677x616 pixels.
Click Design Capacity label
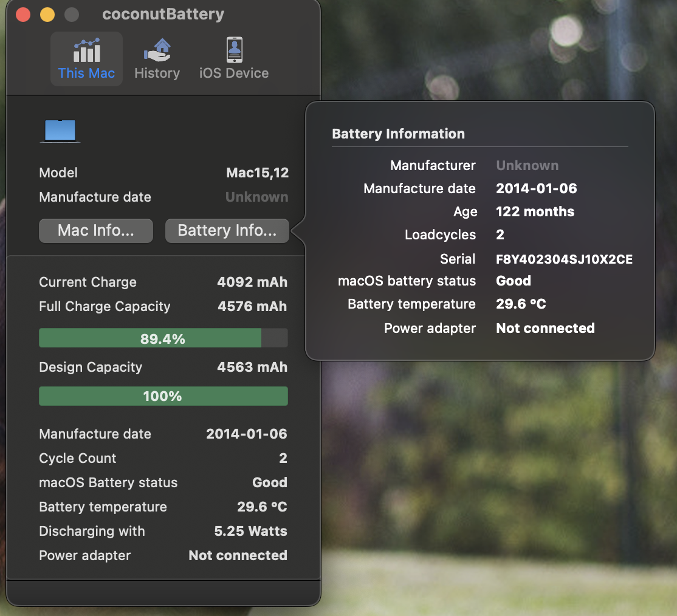pyautogui.click(x=91, y=367)
